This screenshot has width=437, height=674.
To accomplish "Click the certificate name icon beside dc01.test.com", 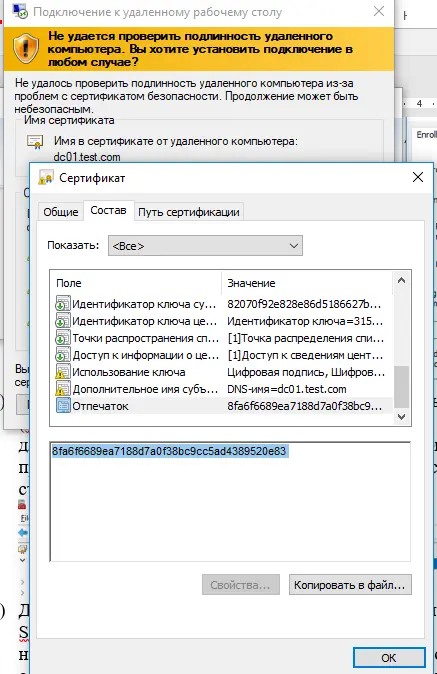I will click(35, 141).
